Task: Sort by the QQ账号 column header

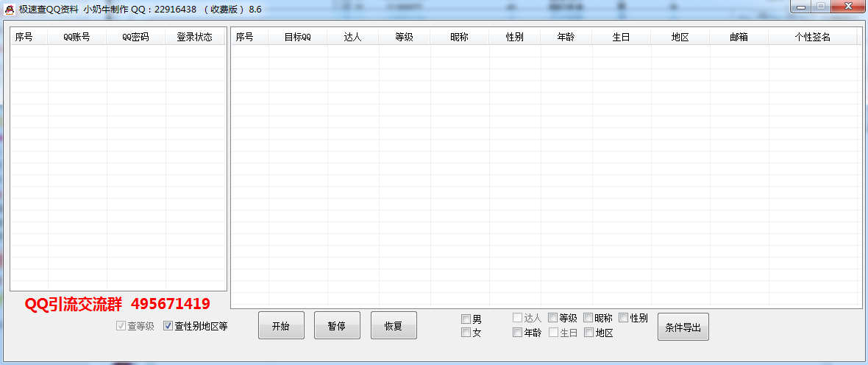Action: point(77,37)
